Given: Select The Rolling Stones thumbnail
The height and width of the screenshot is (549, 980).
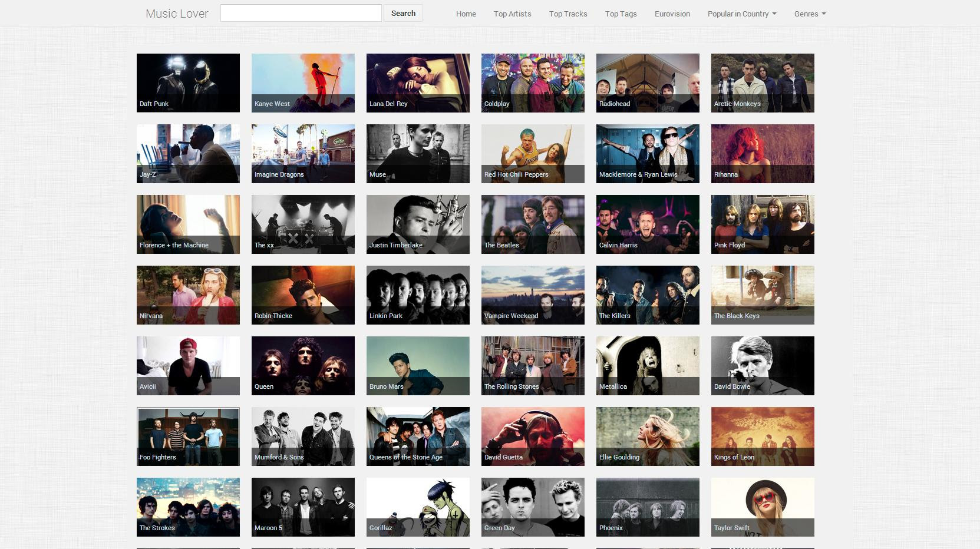Looking at the screenshot, I should pyautogui.click(x=533, y=366).
